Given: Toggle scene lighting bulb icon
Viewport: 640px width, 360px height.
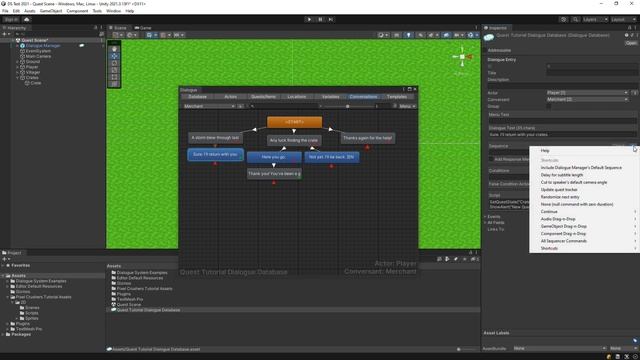Looking at the screenshot, I should (x=408, y=35).
